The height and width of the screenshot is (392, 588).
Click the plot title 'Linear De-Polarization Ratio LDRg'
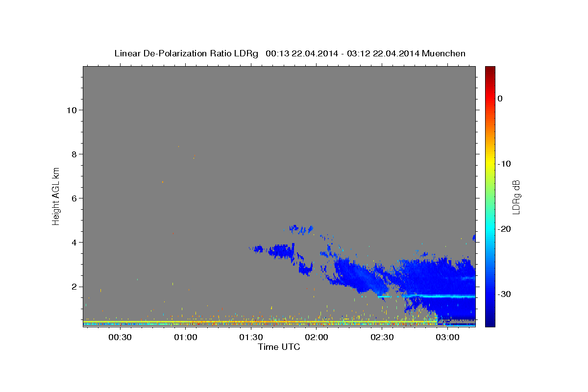[x=186, y=53]
